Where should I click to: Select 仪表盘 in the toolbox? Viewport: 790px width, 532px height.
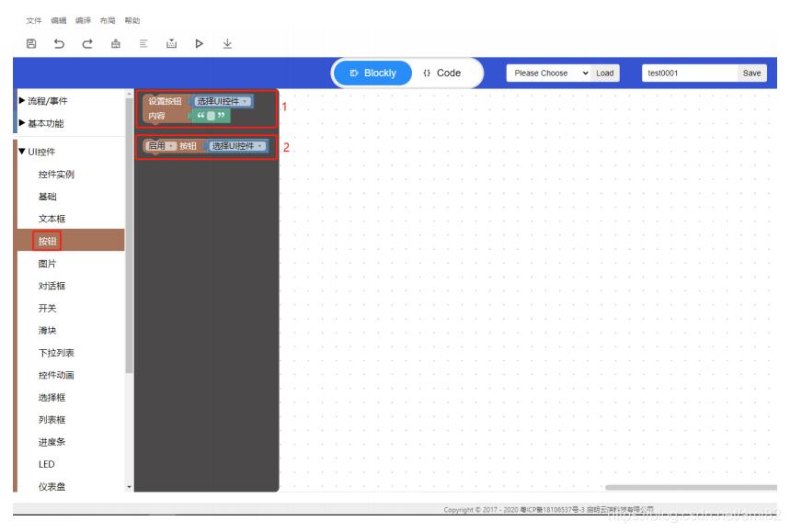click(52, 487)
